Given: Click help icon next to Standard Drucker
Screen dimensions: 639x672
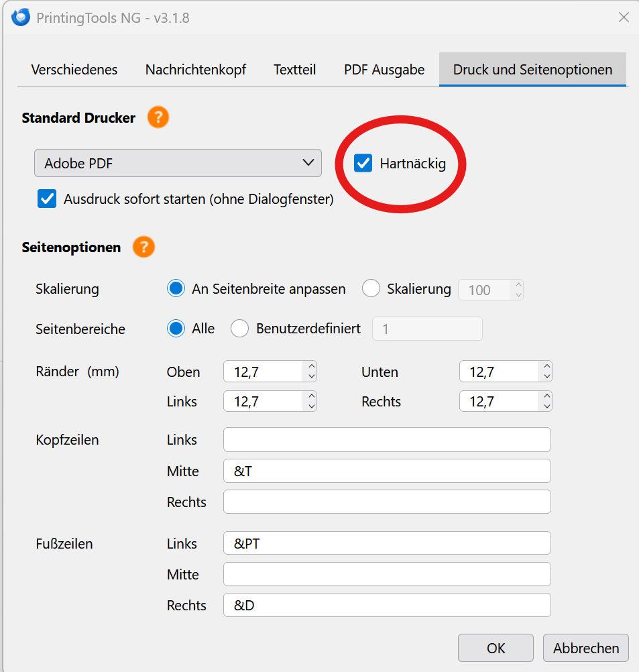Looking at the screenshot, I should 158,118.
